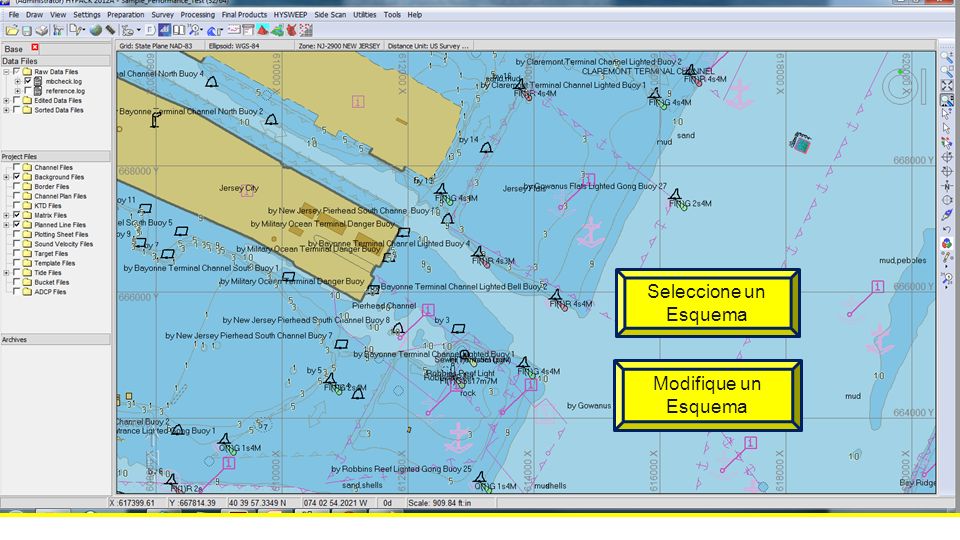Click the globe geodetic parameters icon
This screenshot has height=540, width=960.
tap(96, 30)
